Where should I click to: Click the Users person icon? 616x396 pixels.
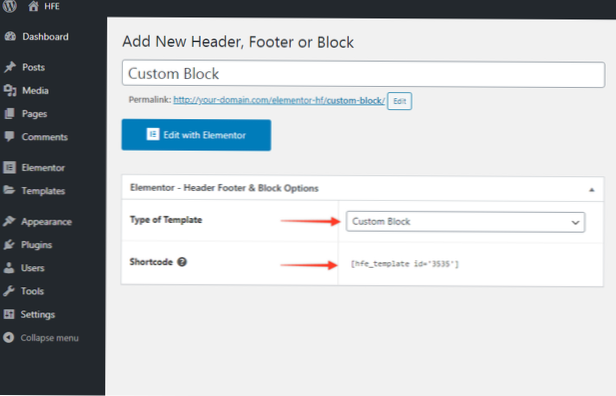9,268
